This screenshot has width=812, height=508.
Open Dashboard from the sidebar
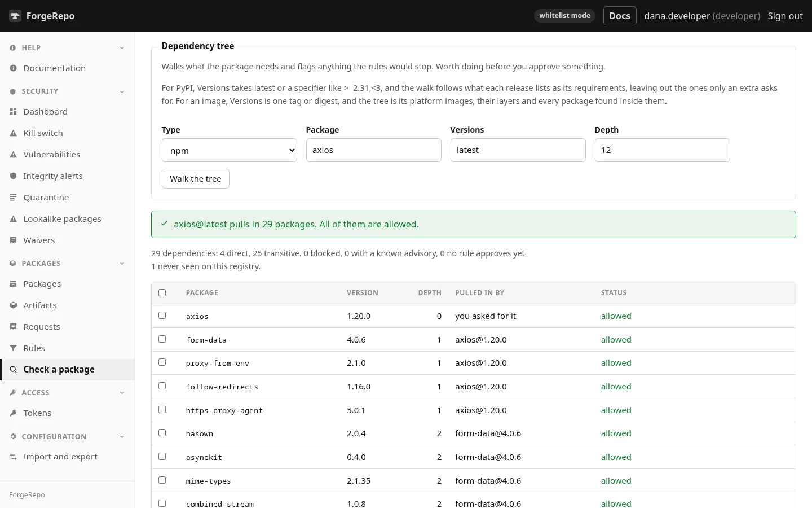[x=68, y=112]
